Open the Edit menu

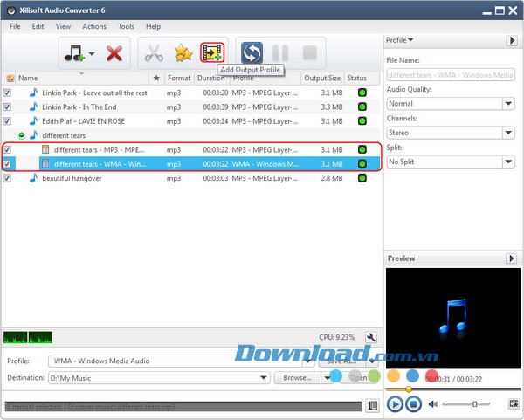[38, 26]
